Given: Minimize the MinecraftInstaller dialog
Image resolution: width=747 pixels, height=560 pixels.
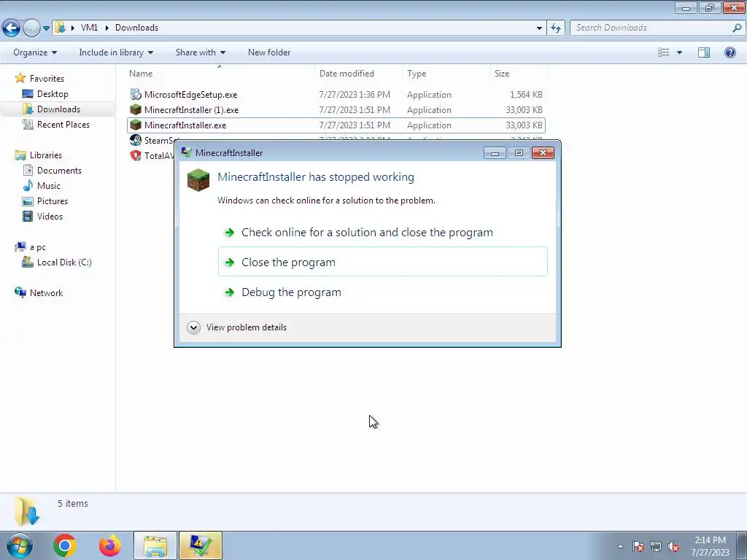Looking at the screenshot, I should point(495,153).
